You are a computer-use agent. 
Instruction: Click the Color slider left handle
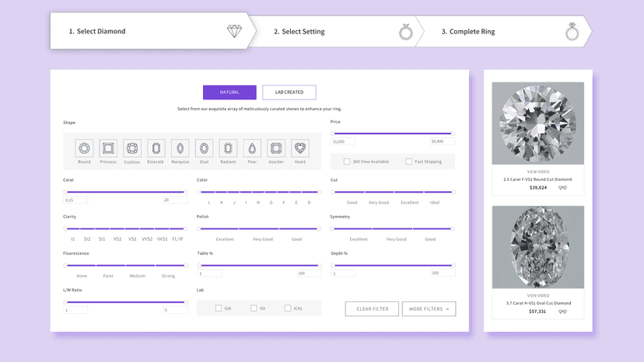coord(199,192)
